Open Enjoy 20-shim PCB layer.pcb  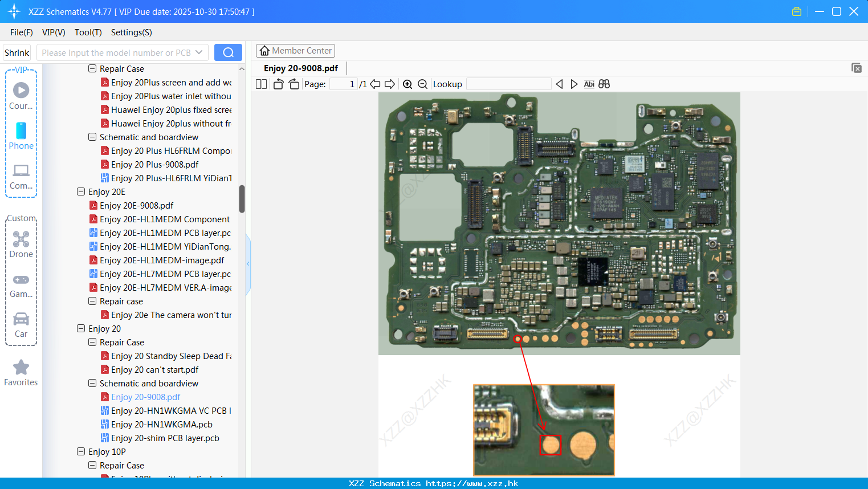[x=165, y=438]
